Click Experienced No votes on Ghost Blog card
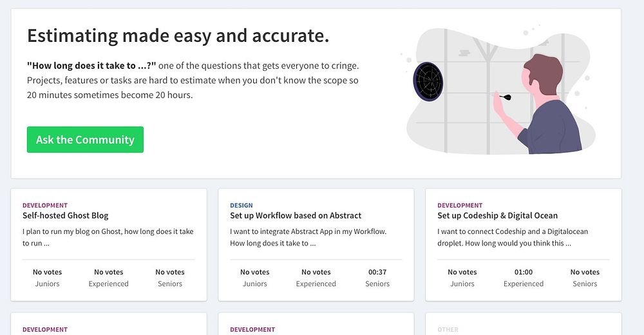 (109, 278)
